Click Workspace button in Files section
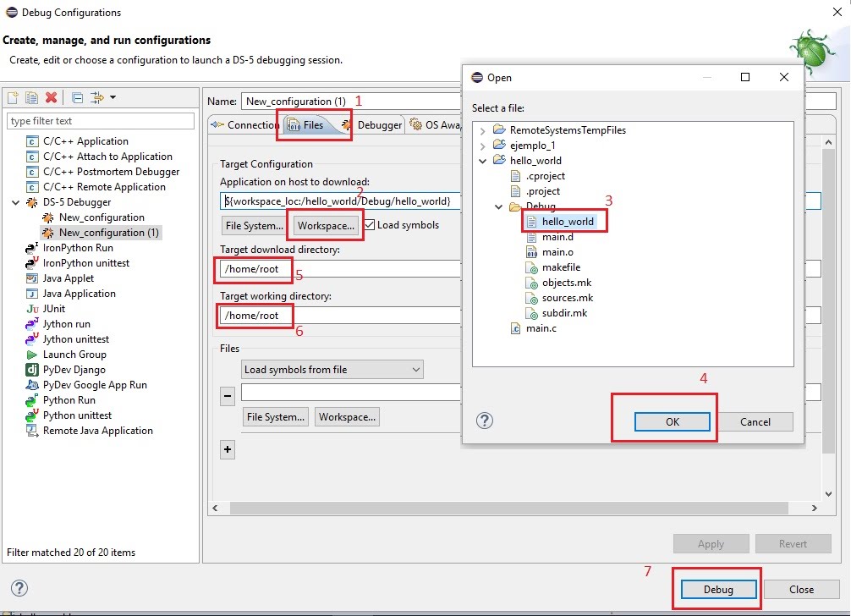 (x=347, y=417)
